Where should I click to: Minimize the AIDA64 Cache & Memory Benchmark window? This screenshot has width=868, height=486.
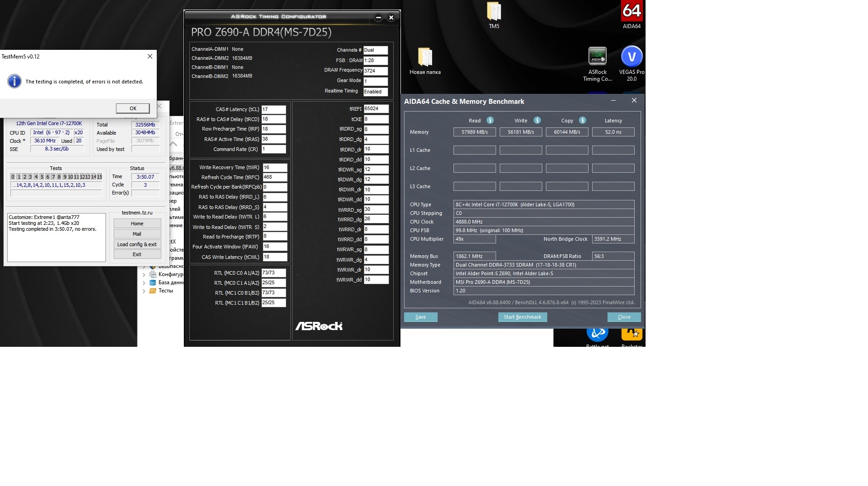pos(613,101)
